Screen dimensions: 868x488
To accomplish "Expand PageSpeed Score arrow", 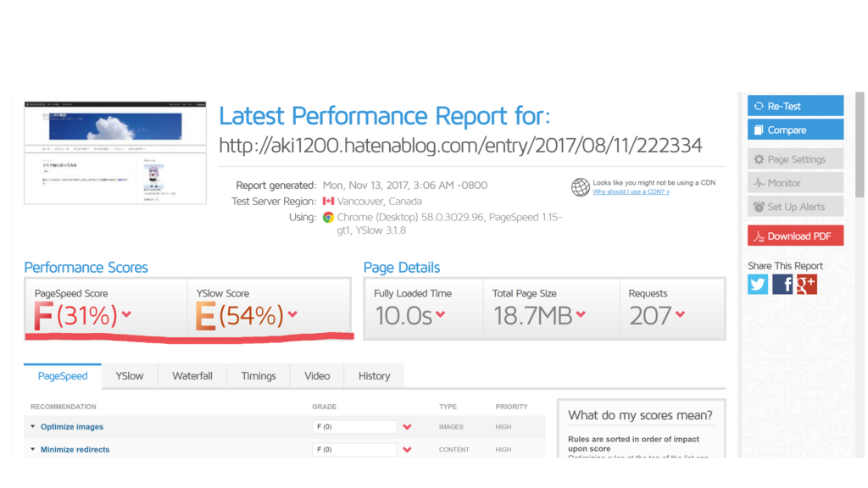I will tap(127, 314).
